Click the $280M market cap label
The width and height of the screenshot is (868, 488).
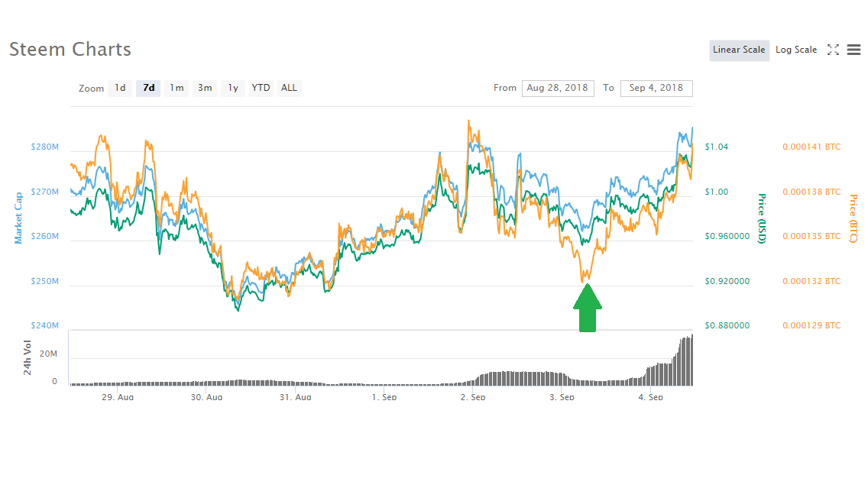click(x=45, y=147)
